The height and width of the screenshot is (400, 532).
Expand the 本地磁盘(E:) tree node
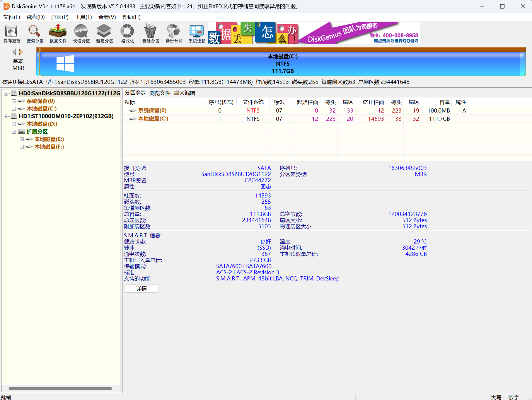(22, 139)
